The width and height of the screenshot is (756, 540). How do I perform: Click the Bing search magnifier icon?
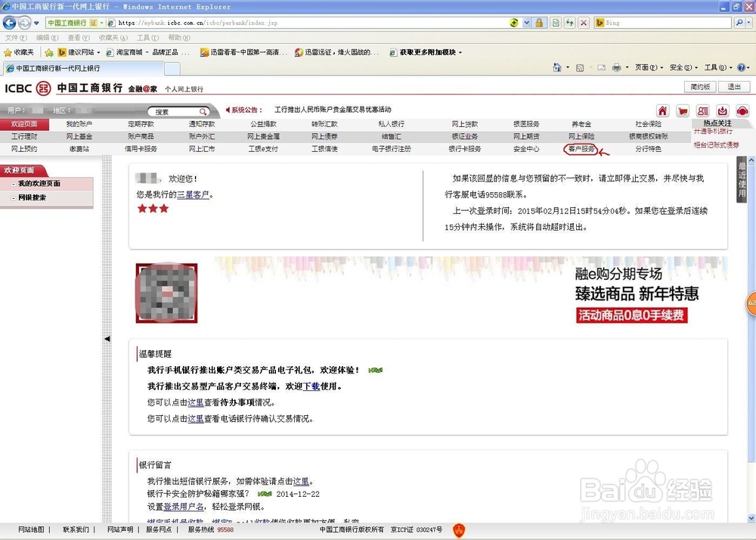[739, 23]
